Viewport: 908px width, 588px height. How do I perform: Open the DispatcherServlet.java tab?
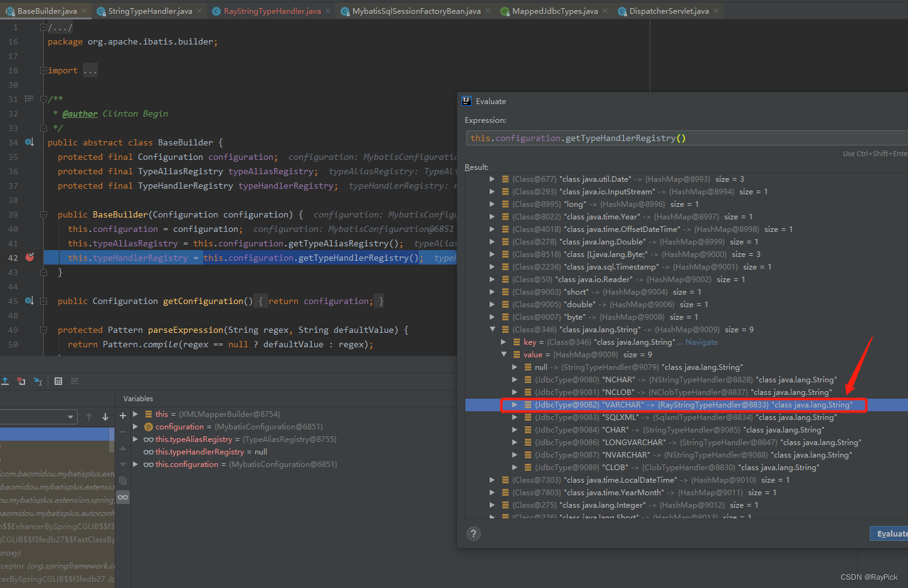click(x=669, y=11)
